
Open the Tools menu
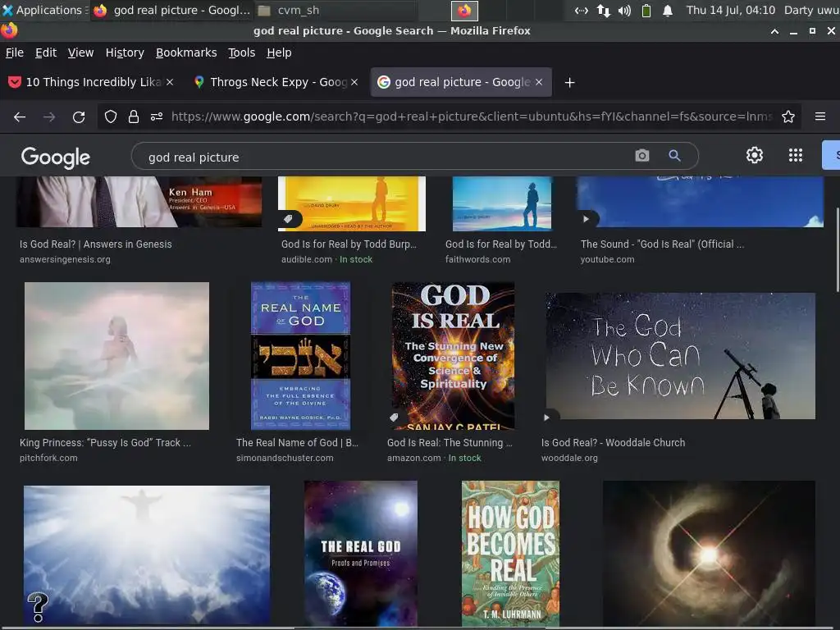(x=242, y=52)
